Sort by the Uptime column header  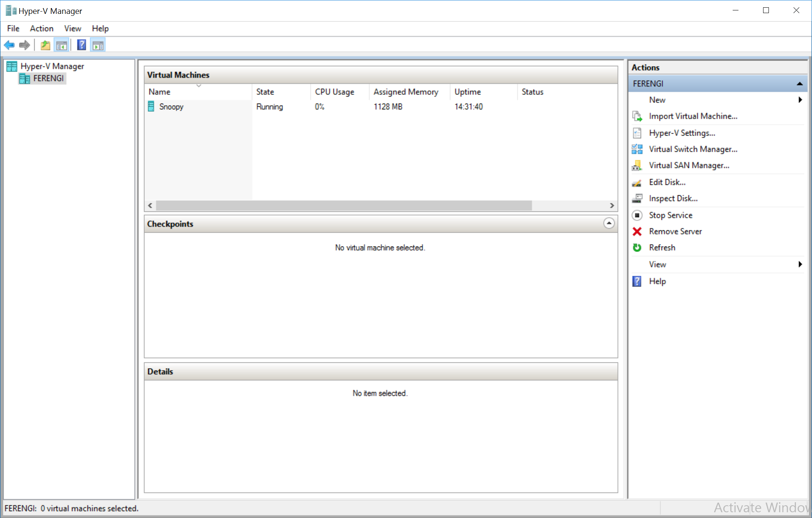click(x=484, y=92)
